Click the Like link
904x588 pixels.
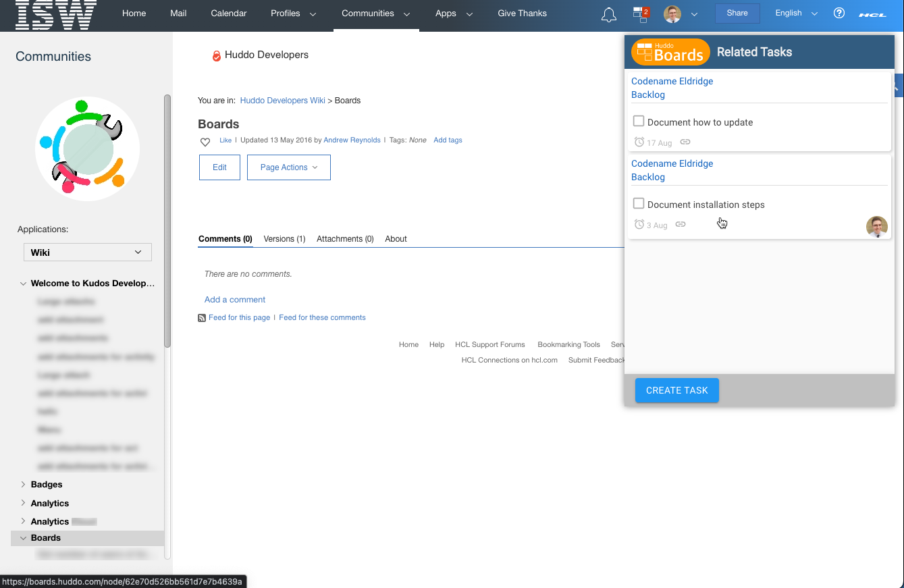225,140
